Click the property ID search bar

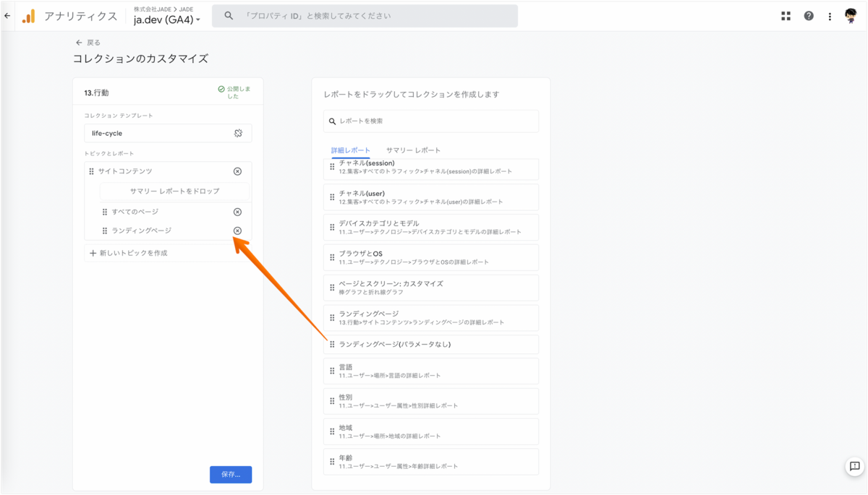(362, 15)
